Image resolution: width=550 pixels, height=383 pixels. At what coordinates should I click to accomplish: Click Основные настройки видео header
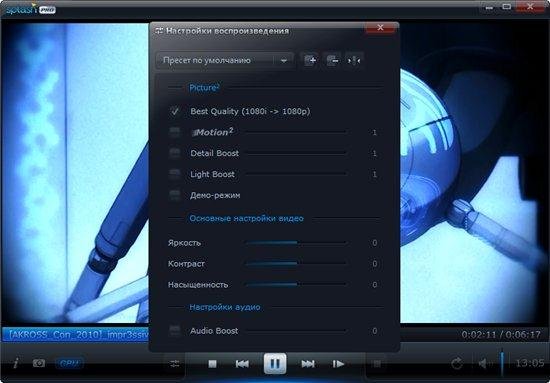(246, 218)
